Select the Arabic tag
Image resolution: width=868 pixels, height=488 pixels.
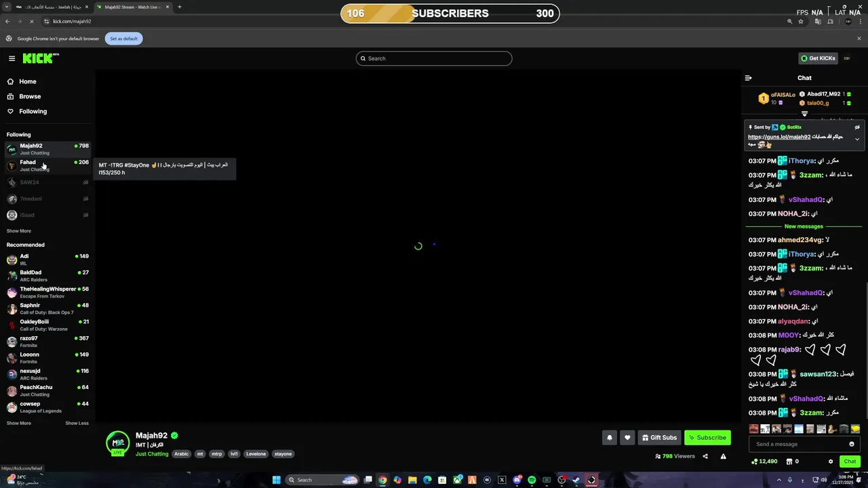[182, 454]
